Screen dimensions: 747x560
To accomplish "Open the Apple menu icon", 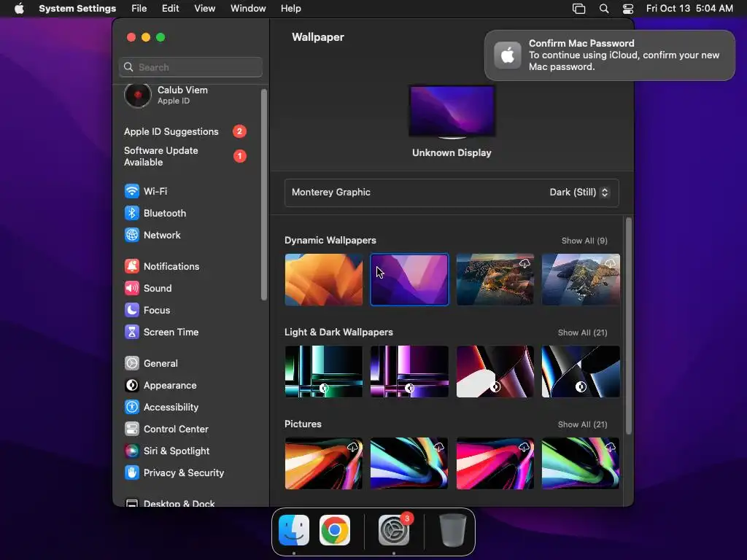I will coord(19,9).
